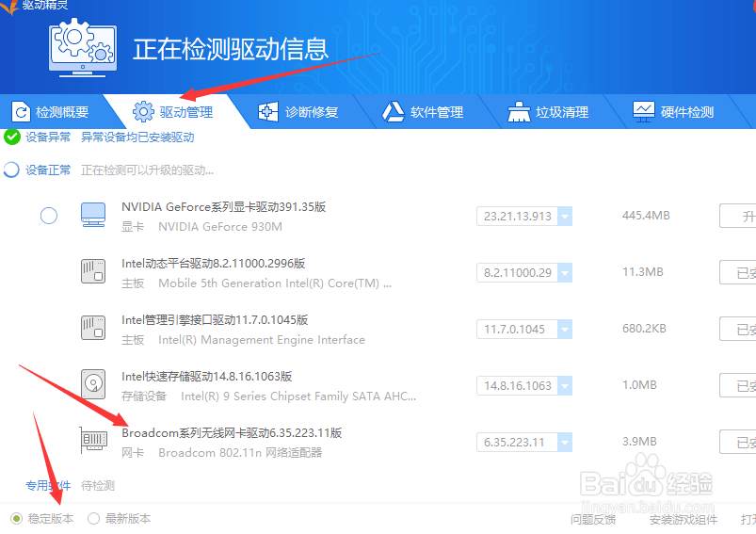Select the NVIDIA GeForce driver radio circle
Image resolution: width=756 pixels, height=534 pixels.
(49, 216)
